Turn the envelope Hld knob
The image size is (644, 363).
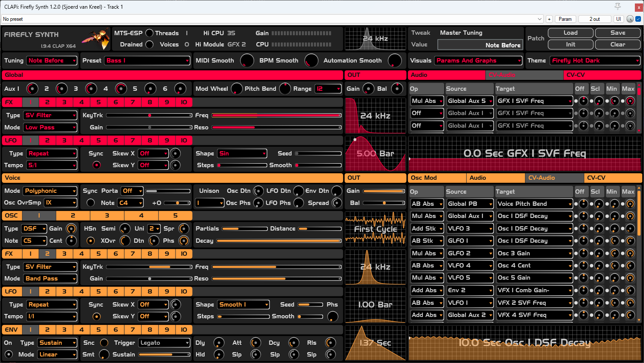pyautogui.click(x=219, y=355)
